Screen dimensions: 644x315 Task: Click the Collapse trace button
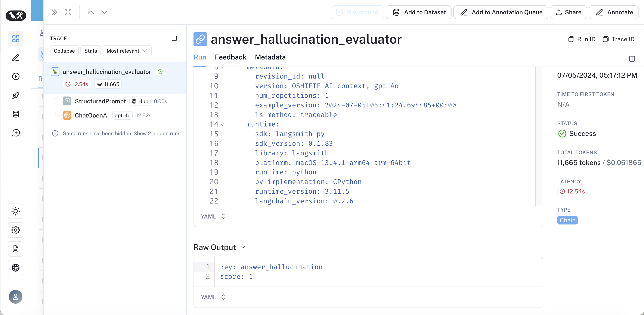tap(64, 51)
